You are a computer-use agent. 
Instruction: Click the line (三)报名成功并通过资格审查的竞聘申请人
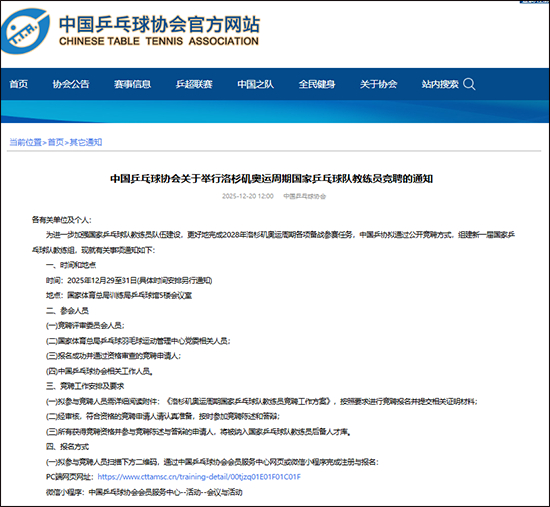tap(113, 356)
